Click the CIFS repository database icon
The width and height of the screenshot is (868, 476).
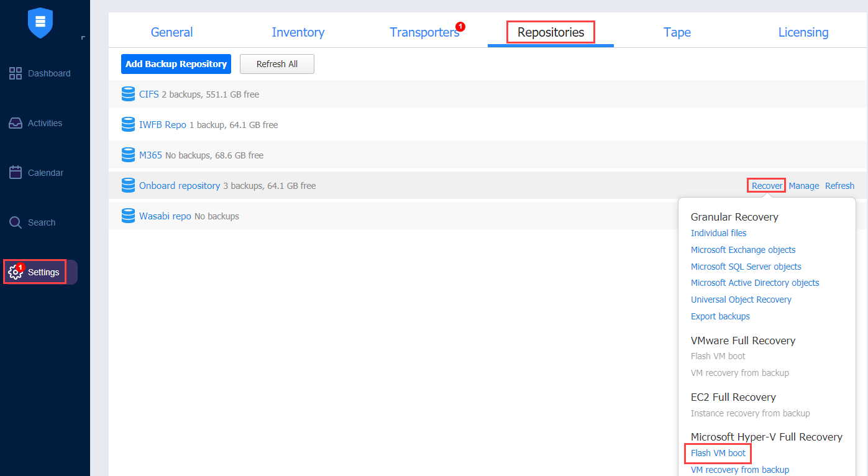(128, 94)
